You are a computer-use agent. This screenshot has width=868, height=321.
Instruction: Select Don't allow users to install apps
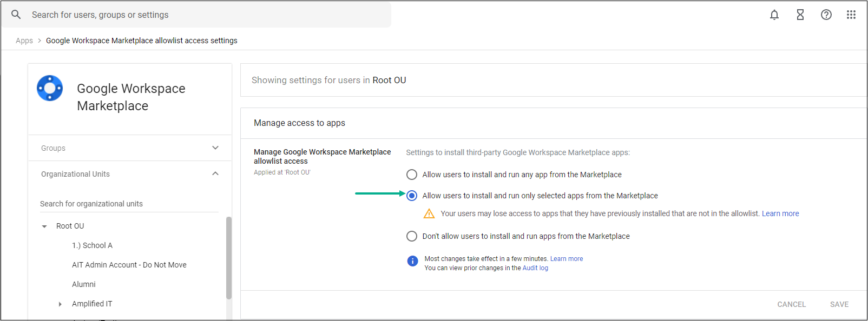pos(412,236)
